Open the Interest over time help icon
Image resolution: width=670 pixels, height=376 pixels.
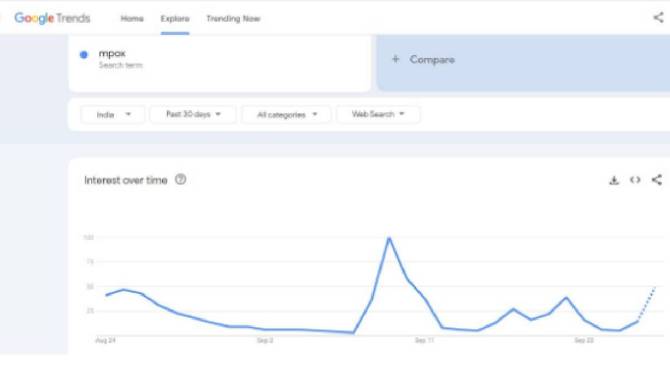[180, 179]
